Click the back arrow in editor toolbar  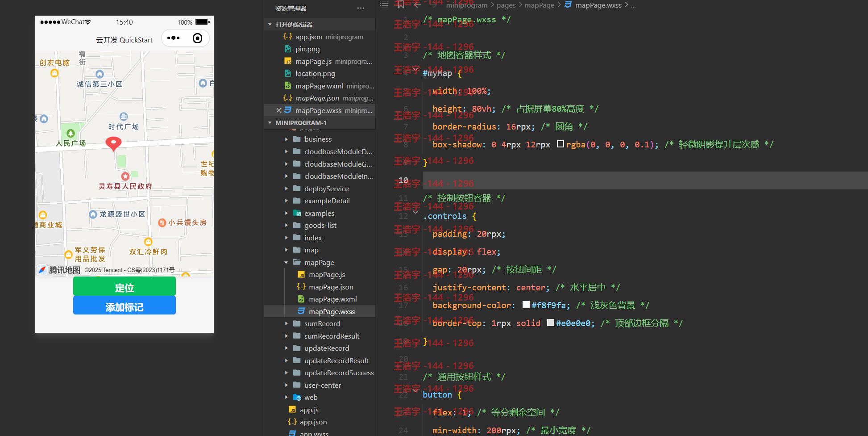[x=417, y=5]
